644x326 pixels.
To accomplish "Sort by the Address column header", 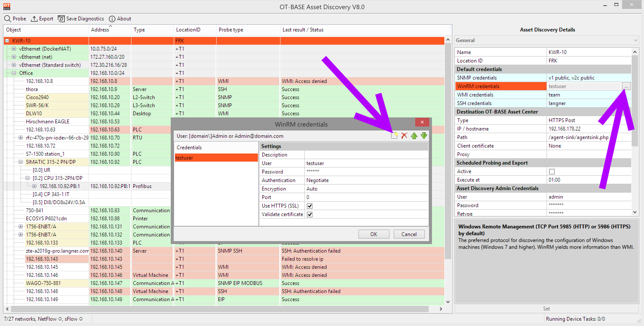I will [x=110, y=30].
